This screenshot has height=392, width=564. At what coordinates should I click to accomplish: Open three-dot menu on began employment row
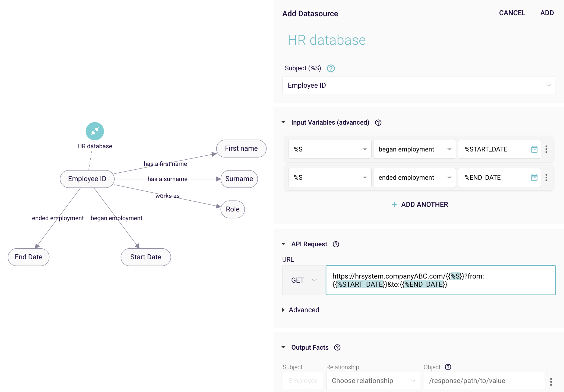tap(546, 149)
